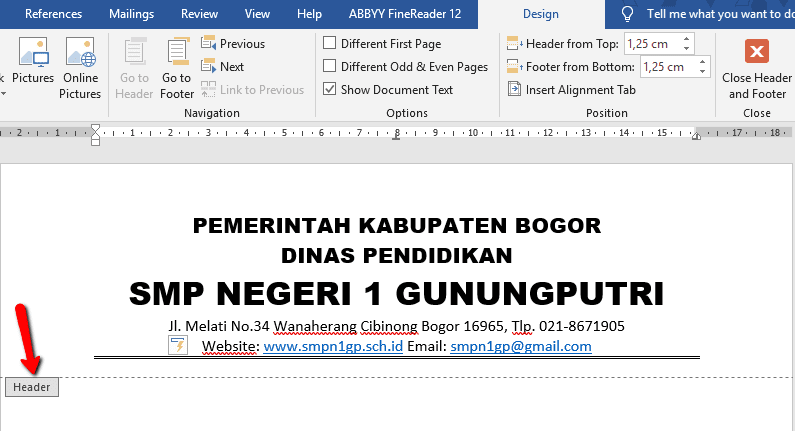Click the lightning icon in the header text
Image resolution: width=795 pixels, height=431 pixels.
click(178, 345)
